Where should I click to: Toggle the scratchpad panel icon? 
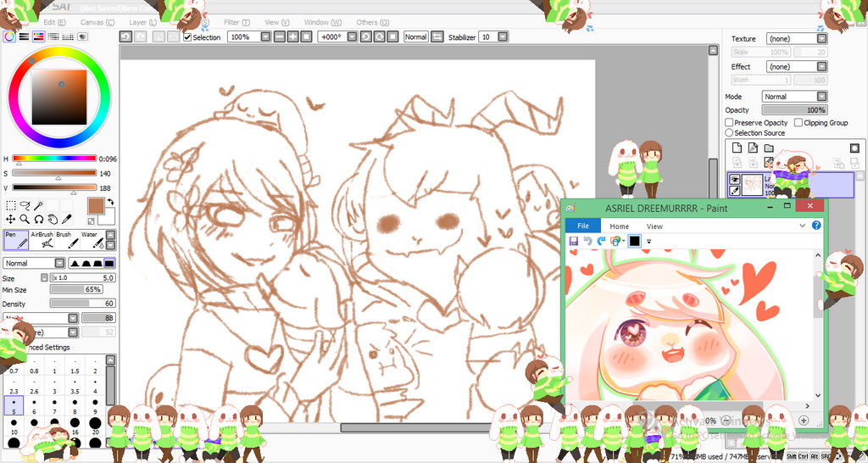tap(82, 36)
